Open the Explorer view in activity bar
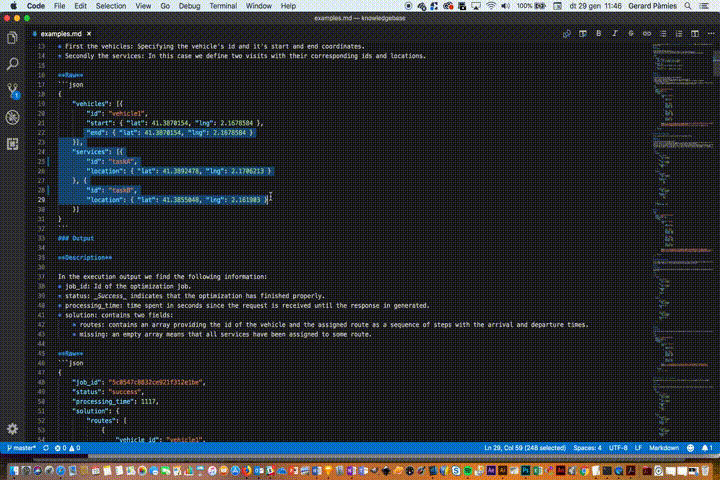Screen dimensions: 720x480 (x=12, y=38)
